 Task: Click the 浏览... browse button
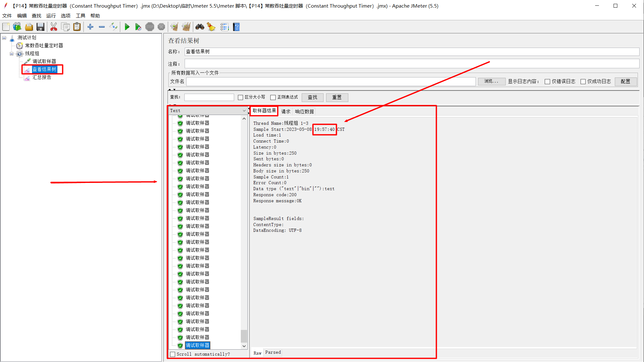coord(491,81)
